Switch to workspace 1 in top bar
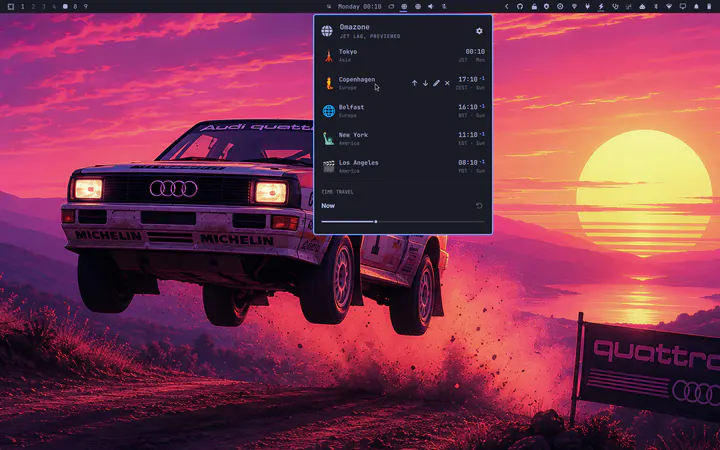720x450 pixels. [x=22, y=6]
